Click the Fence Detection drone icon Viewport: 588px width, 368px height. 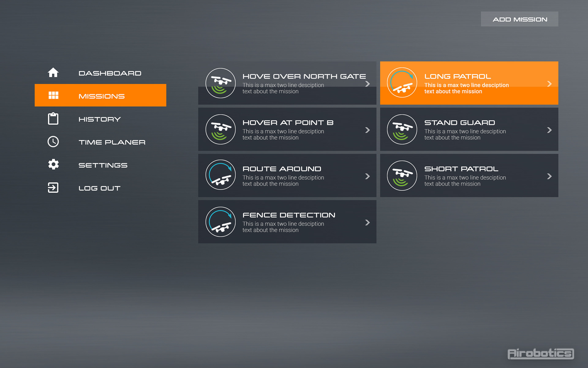click(x=221, y=222)
